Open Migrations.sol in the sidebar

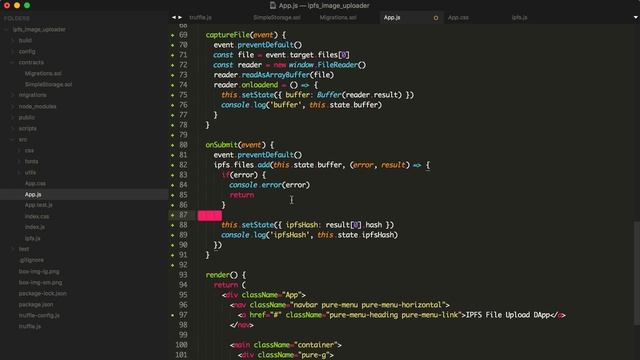pos(43,73)
